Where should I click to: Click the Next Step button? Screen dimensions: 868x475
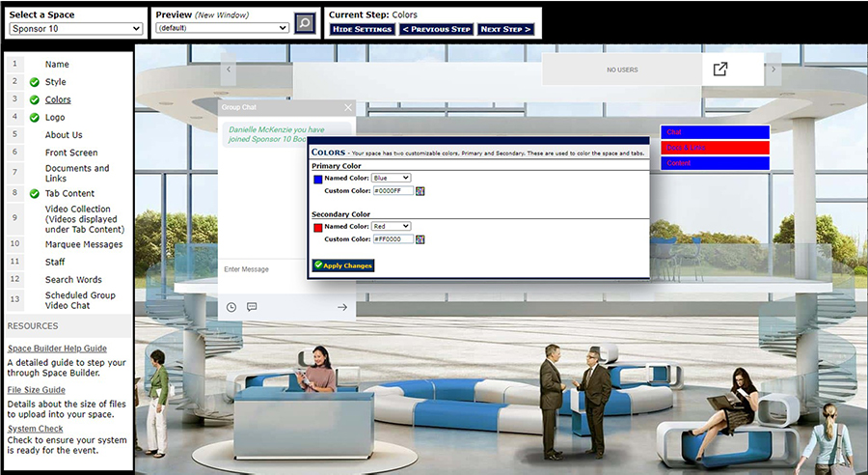pyautogui.click(x=505, y=29)
